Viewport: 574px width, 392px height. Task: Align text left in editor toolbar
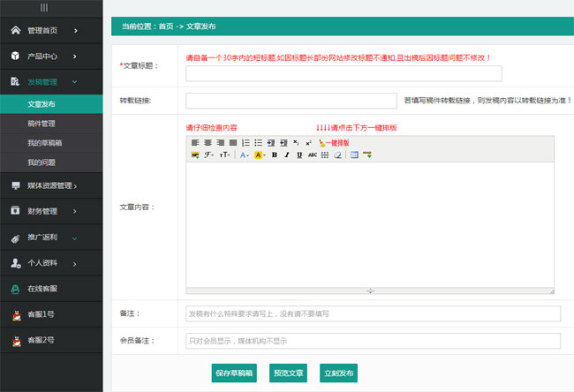[195, 142]
